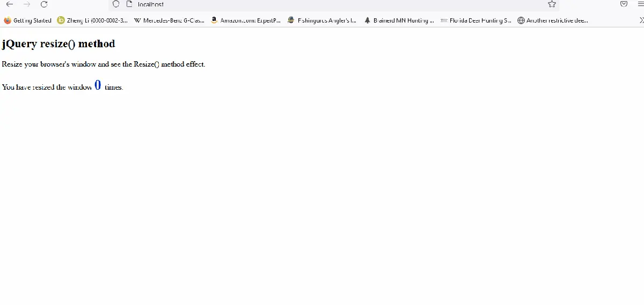View site information page icon
The image size is (644, 305).
(x=129, y=4)
